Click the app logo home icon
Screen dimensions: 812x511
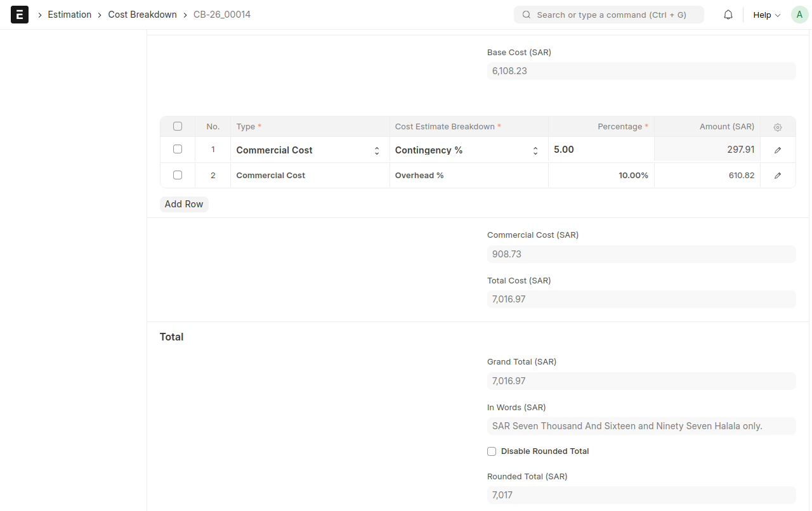point(20,15)
